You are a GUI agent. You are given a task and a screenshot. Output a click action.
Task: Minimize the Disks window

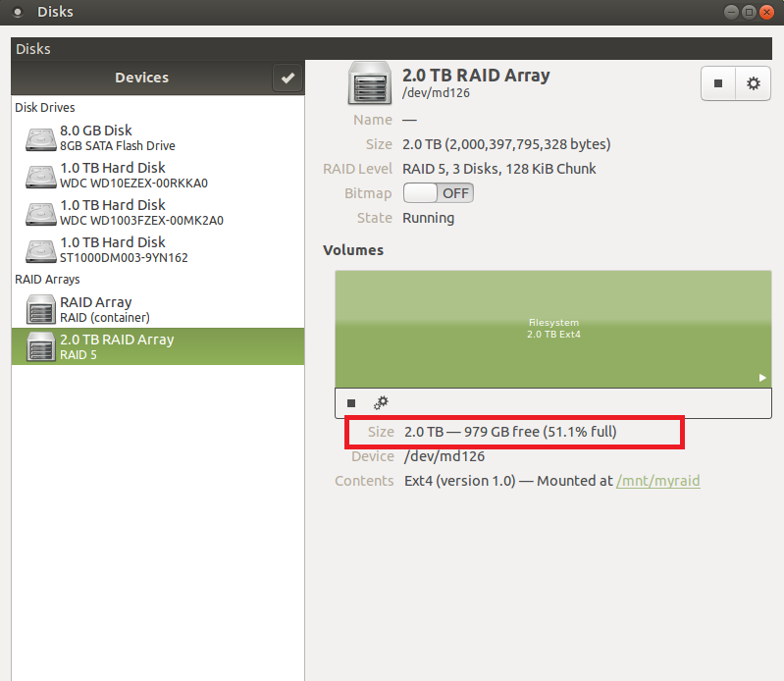[x=731, y=12]
